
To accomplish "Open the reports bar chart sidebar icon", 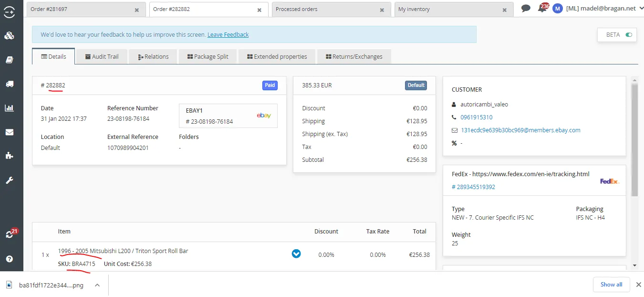I will (x=9, y=108).
